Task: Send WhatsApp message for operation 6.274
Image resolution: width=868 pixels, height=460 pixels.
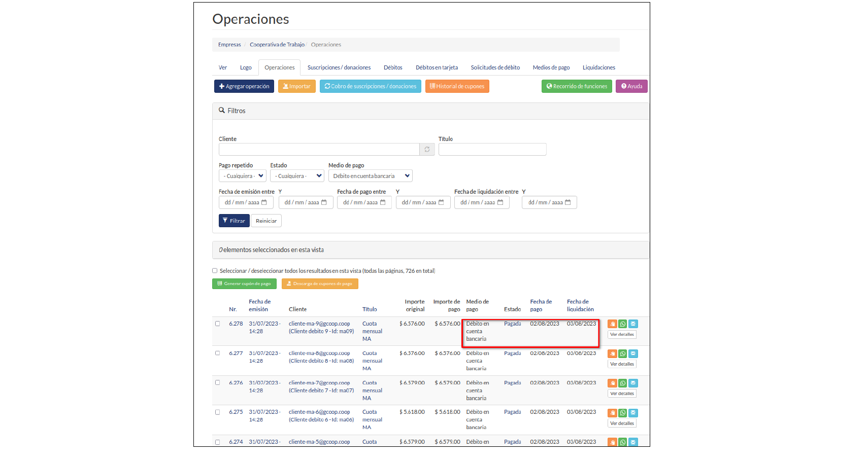Action: pos(623,442)
